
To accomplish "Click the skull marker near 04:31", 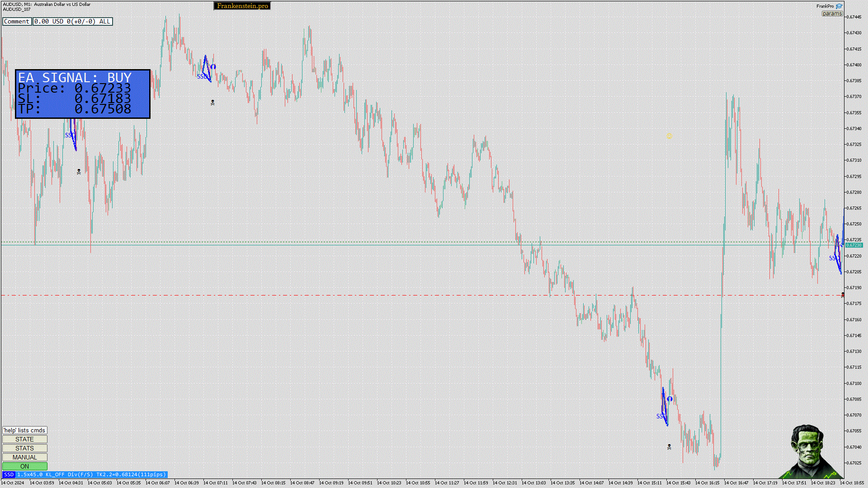I will click(x=79, y=172).
